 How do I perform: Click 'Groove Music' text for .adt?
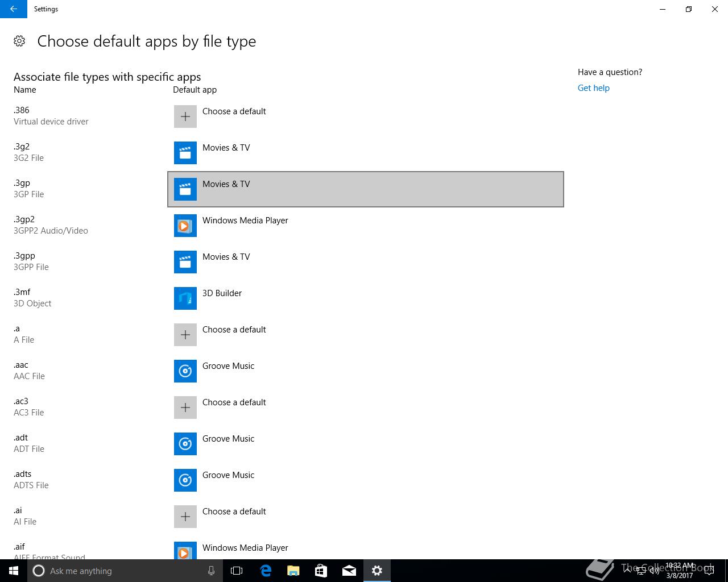point(229,439)
